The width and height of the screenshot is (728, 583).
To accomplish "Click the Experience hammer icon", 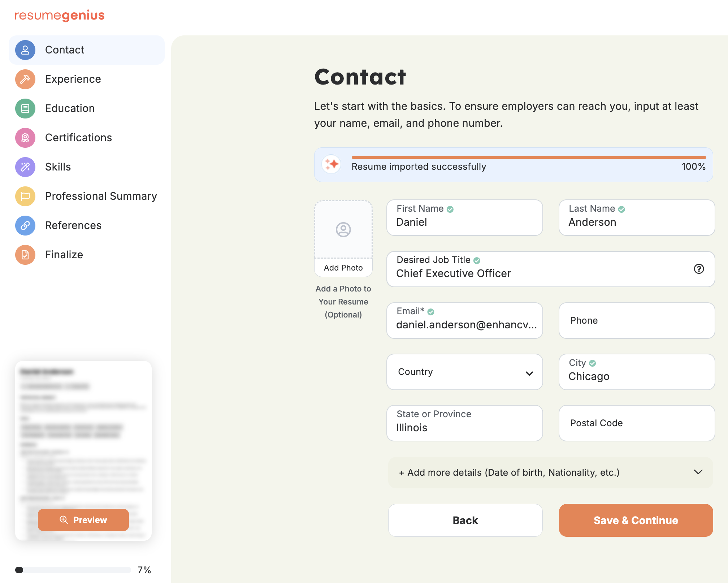I will [x=25, y=79].
